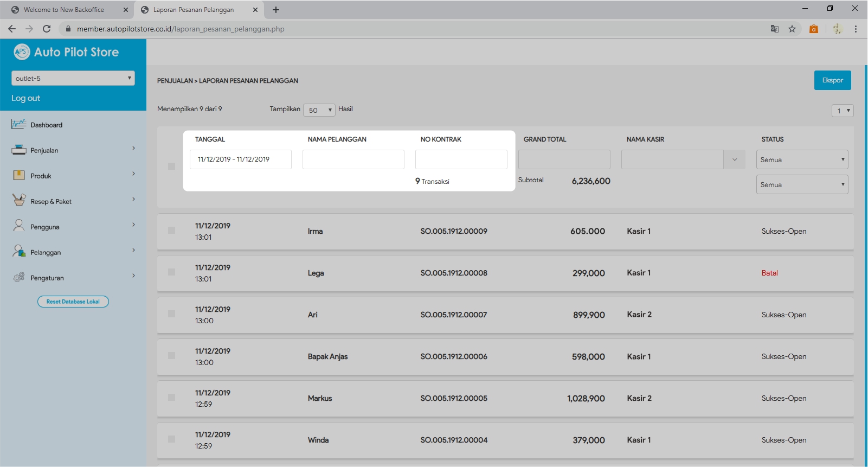Tick the checkbox for Lega's order row
The image size is (868, 467).
[171, 272]
